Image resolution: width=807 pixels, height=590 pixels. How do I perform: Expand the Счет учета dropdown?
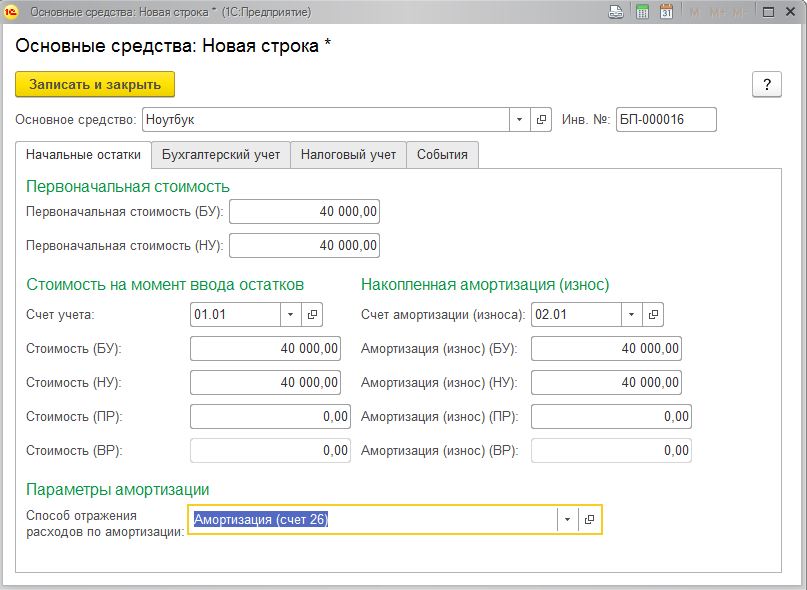(x=290, y=314)
